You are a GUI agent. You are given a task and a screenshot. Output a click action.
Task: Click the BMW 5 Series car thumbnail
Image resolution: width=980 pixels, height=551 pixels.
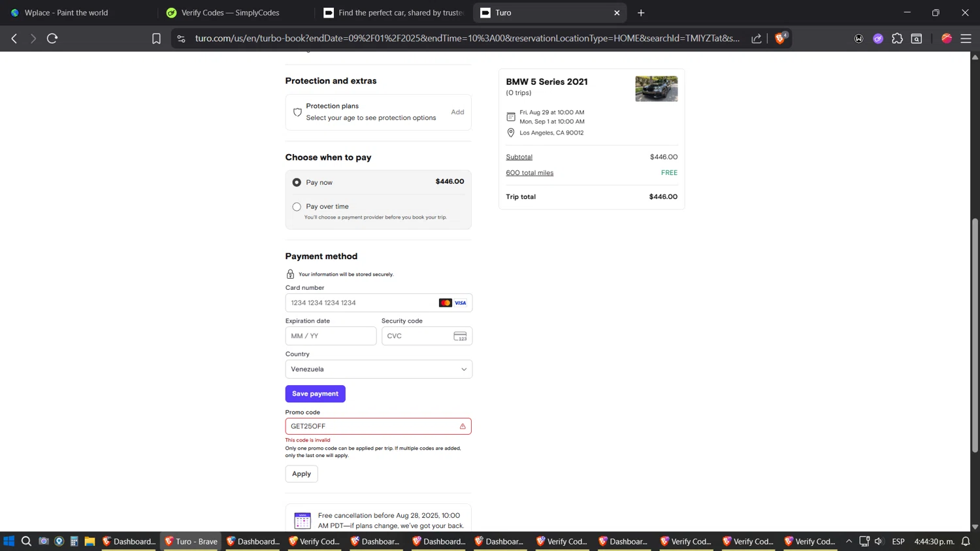click(x=656, y=89)
